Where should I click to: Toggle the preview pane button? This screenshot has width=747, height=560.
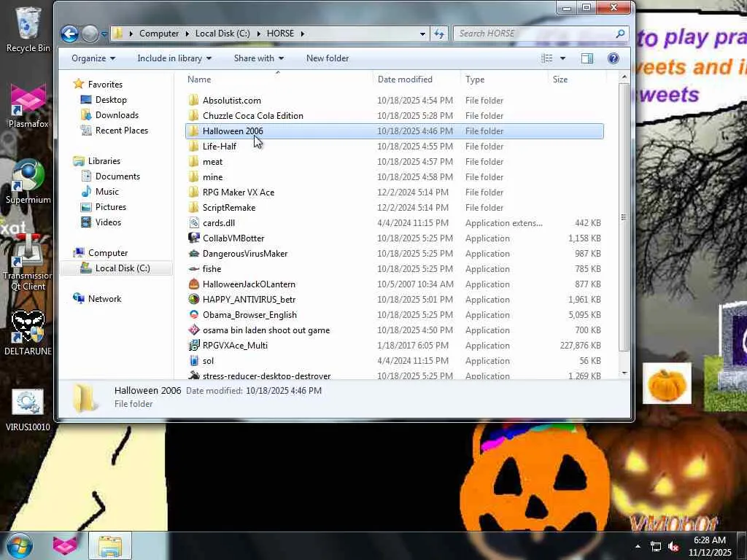point(587,58)
